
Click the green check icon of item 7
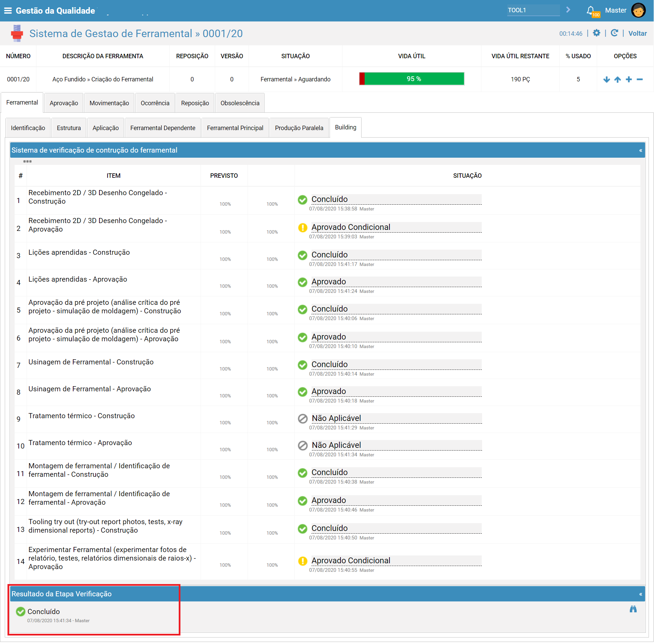pos(302,365)
